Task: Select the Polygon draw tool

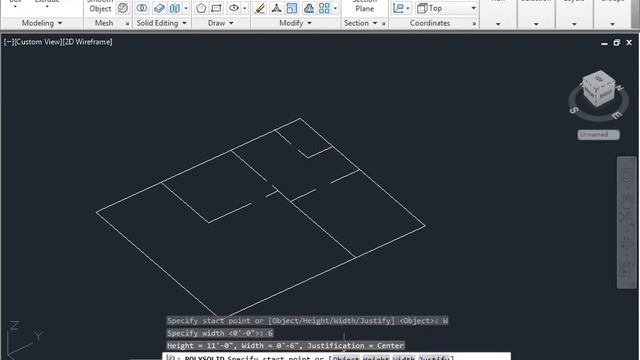Action: 201,8
